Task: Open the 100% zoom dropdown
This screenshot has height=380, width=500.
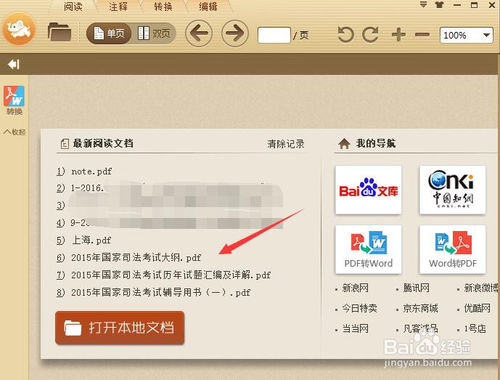Action: (x=466, y=35)
